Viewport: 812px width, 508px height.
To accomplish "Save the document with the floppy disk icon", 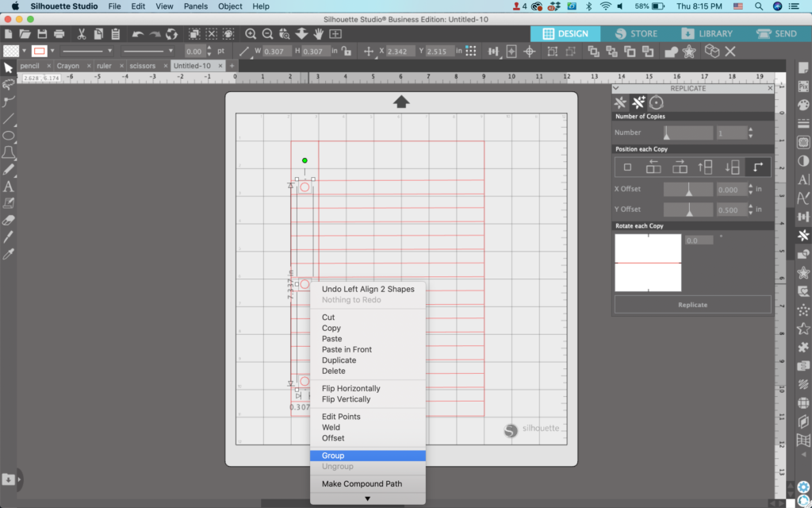I will tap(42, 34).
